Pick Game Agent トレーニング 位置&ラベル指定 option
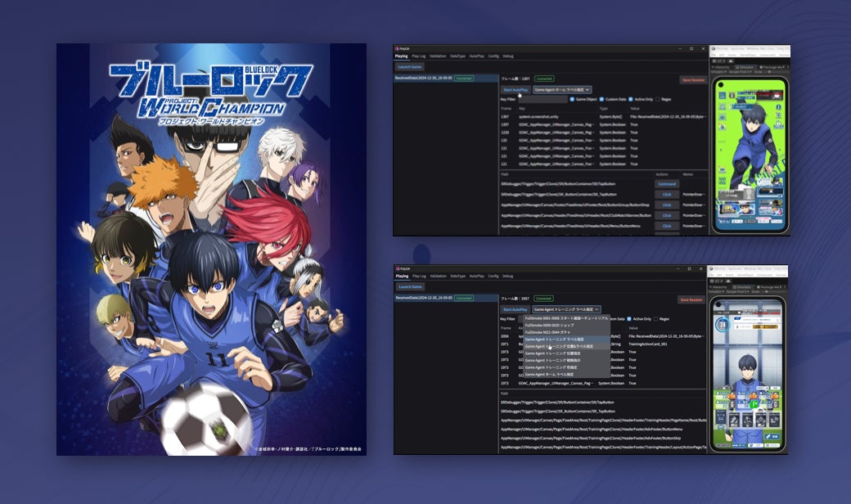851x504 pixels. click(566, 346)
